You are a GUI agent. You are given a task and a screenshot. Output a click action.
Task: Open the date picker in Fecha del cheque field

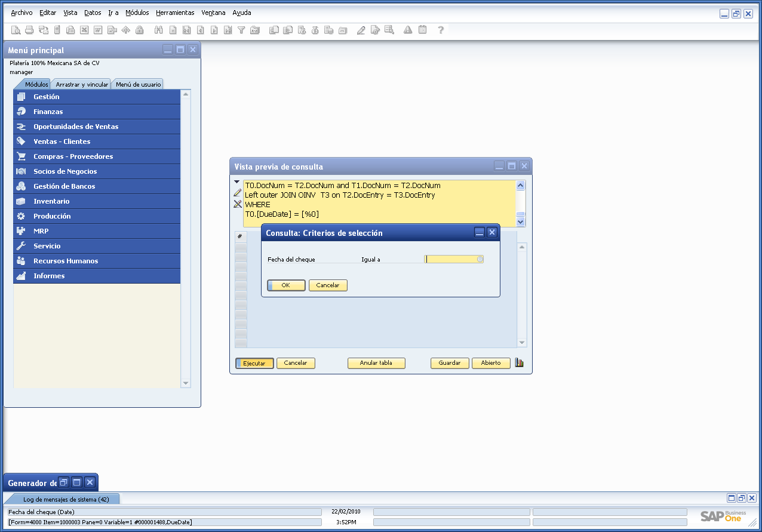[480, 259]
